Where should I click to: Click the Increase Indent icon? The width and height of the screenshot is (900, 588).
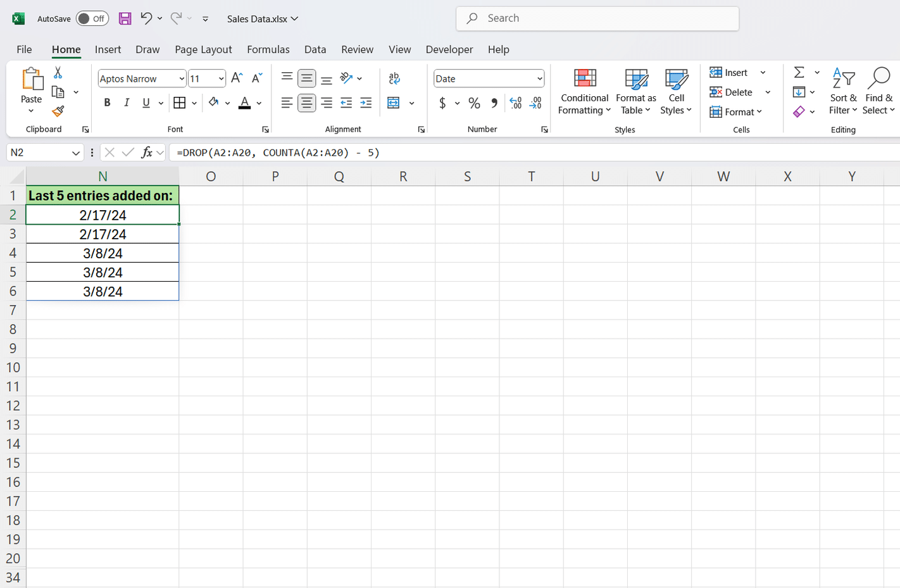click(366, 103)
